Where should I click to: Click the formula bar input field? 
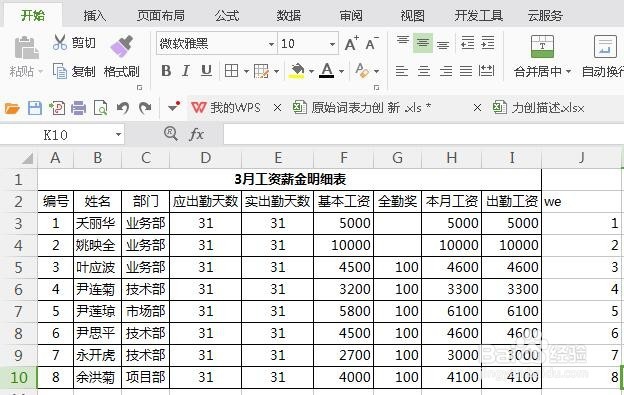[423, 134]
